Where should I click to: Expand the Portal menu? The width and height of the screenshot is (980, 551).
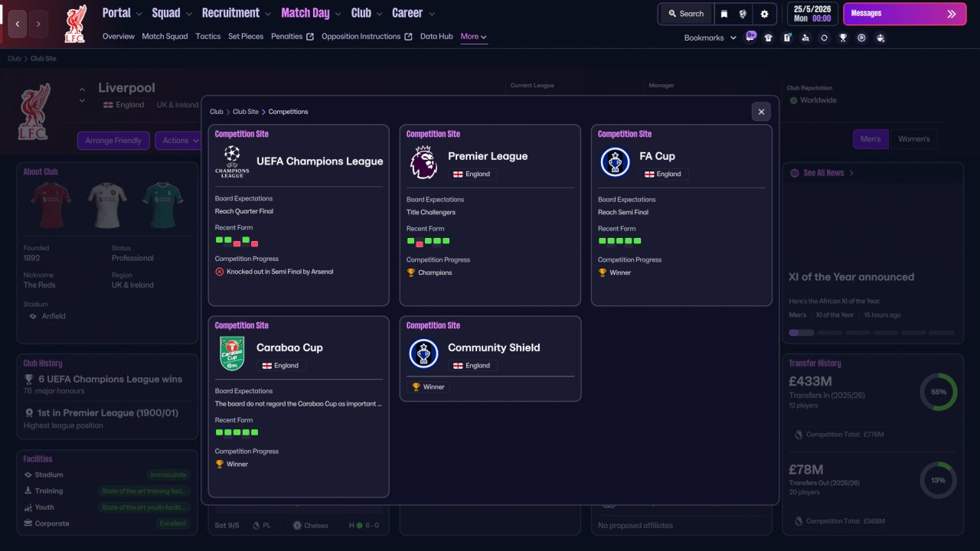(x=122, y=13)
